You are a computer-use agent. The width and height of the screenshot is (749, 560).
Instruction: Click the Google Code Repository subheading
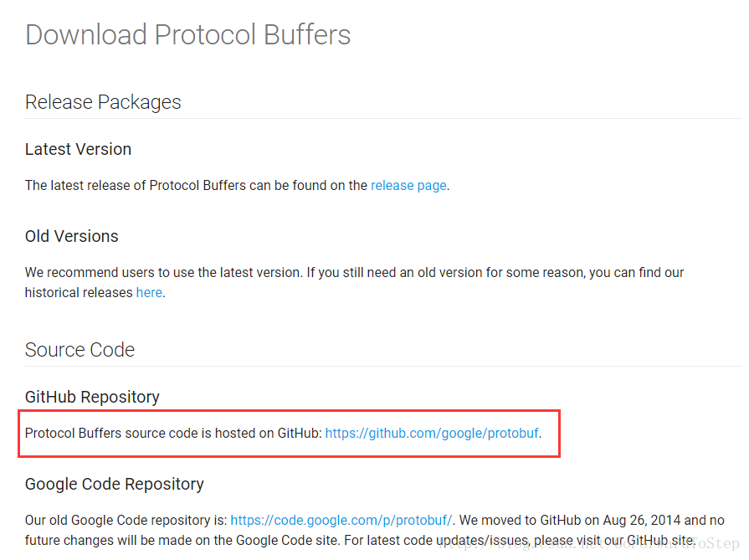[x=115, y=484]
